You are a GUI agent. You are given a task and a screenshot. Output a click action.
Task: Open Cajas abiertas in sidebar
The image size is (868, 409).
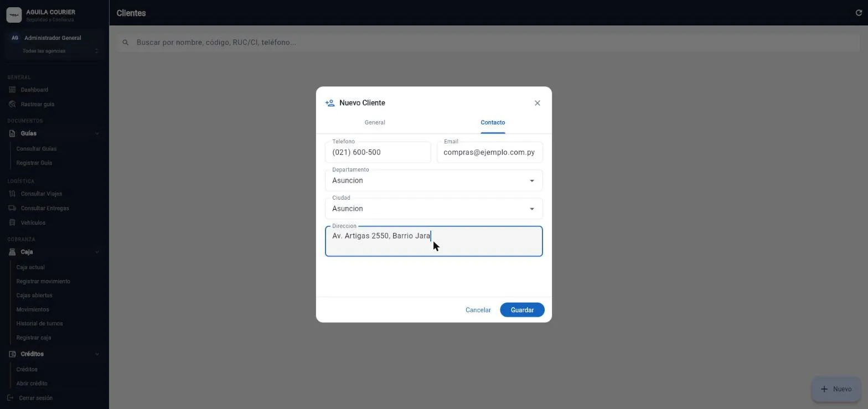34,296
